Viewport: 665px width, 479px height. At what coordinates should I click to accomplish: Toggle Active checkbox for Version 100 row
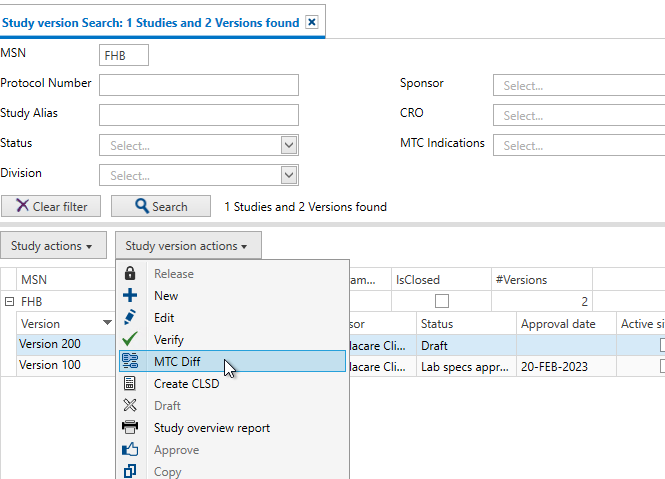click(661, 367)
